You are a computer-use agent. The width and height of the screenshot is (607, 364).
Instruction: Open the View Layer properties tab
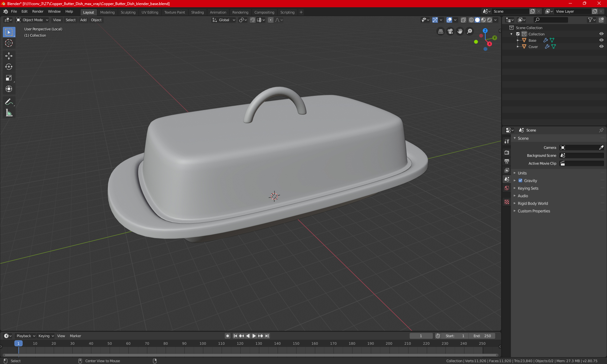click(x=507, y=170)
